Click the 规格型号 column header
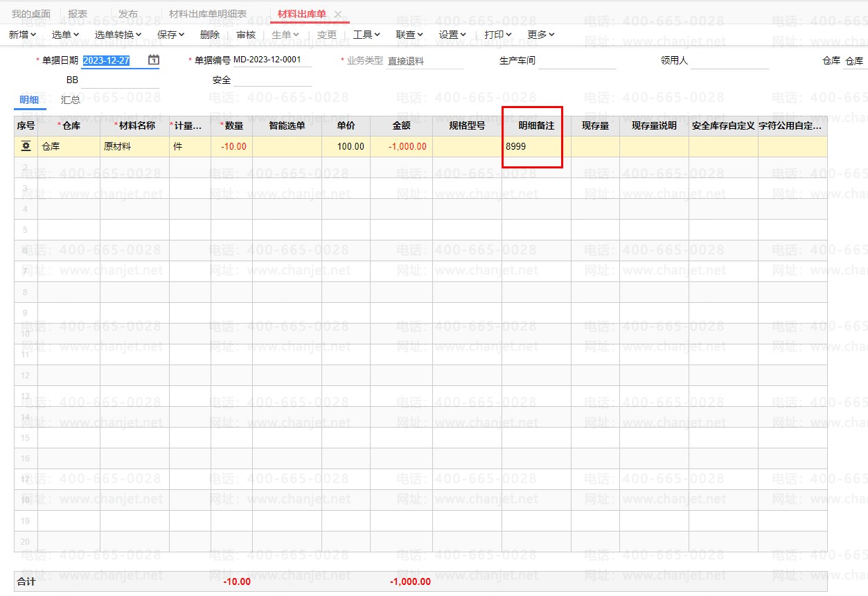 (467, 126)
